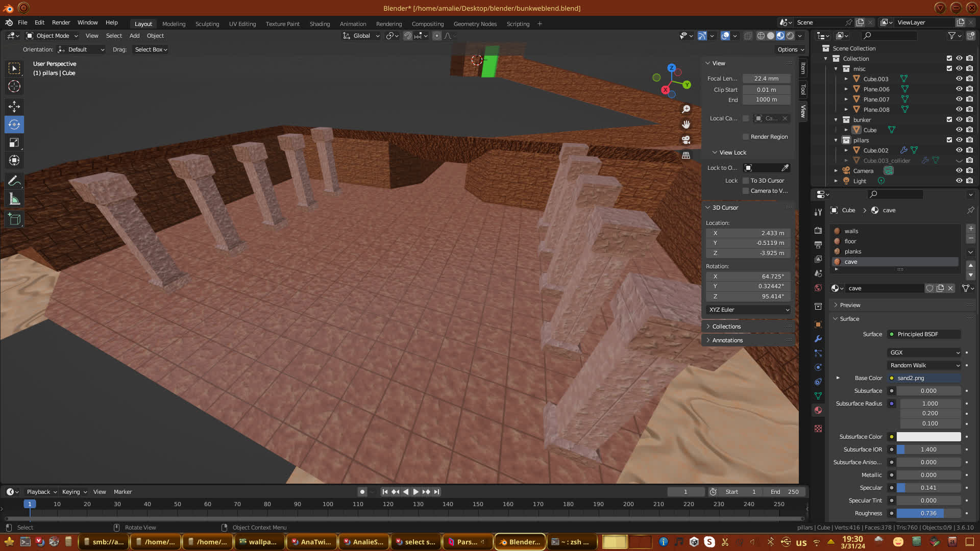Click the Principled BSDF surface button
The image size is (980, 551).
924,334
